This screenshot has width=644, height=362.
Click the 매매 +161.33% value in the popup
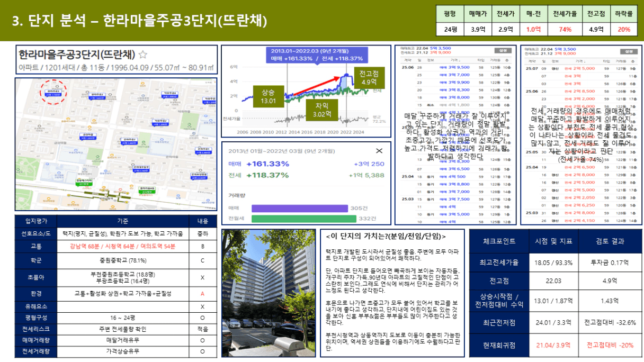pyautogui.click(x=267, y=164)
